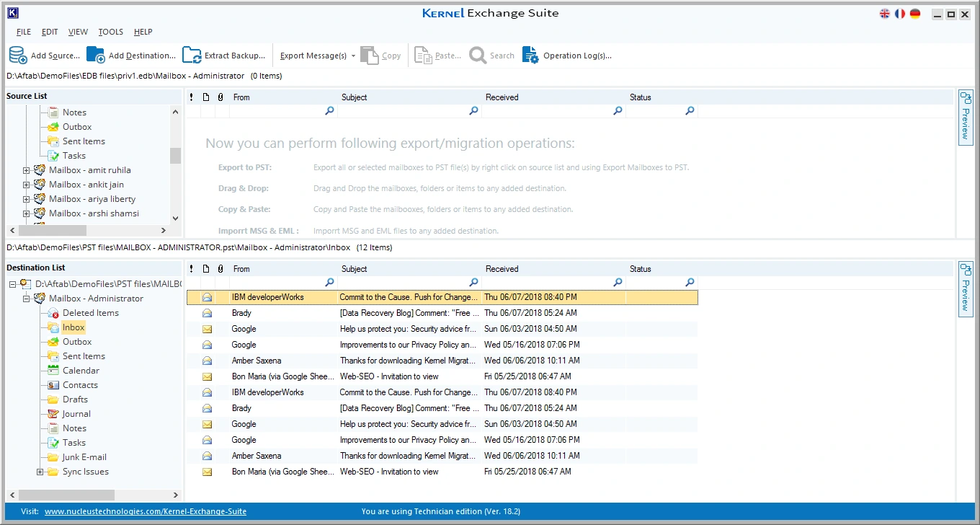Select Inbox folder in Destination List
The width and height of the screenshot is (980, 525).
[73, 327]
